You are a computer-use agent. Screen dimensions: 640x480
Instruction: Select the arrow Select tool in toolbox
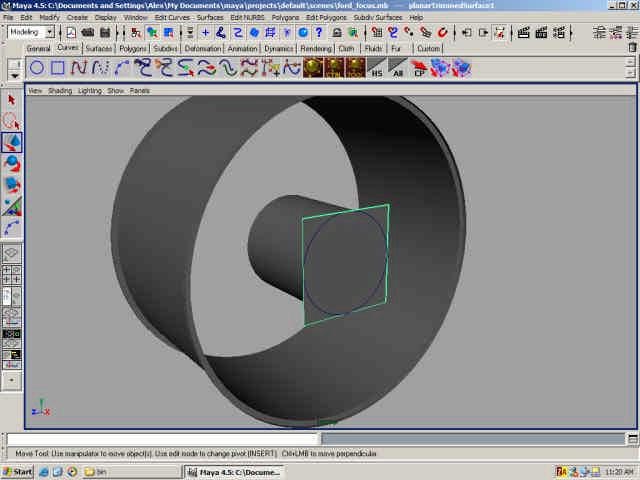tap(12, 100)
